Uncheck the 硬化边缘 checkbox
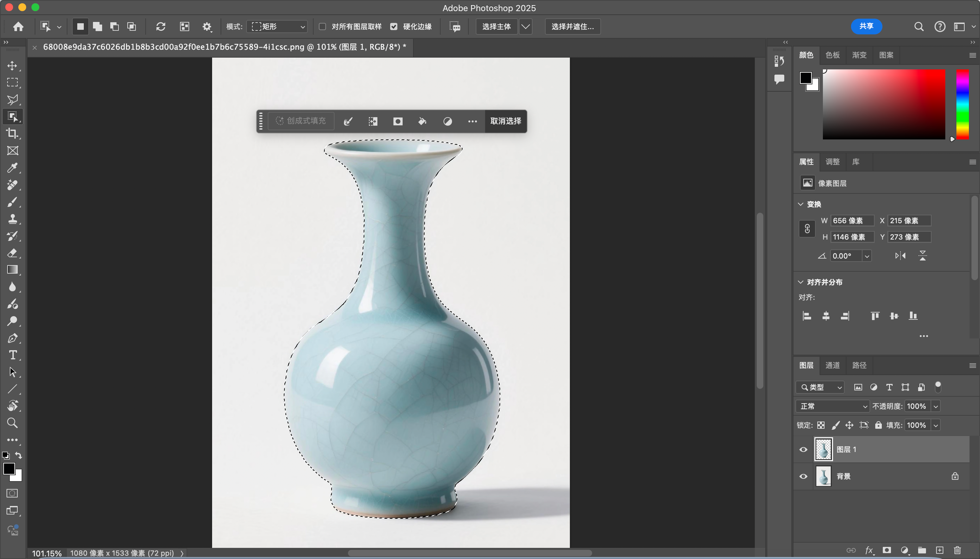 tap(394, 27)
